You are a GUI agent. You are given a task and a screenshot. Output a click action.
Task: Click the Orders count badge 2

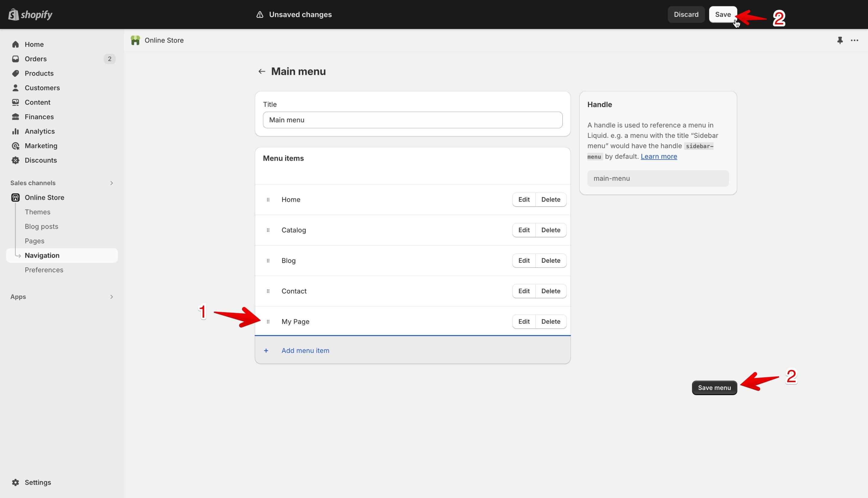pyautogui.click(x=109, y=59)
